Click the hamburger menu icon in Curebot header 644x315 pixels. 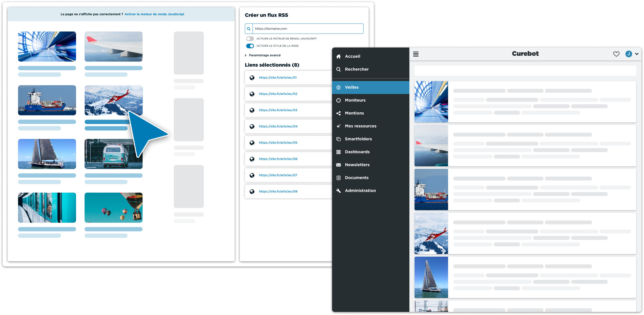point(416,54)
